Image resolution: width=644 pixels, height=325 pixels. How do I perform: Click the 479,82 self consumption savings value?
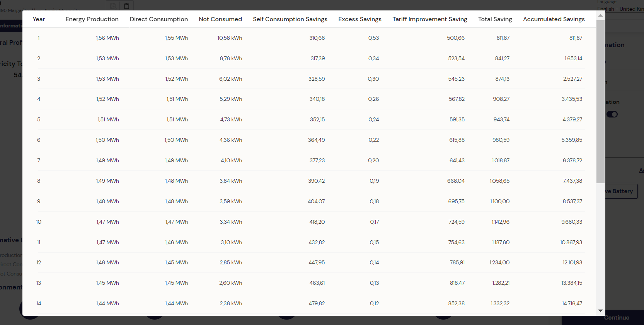[317, 303]
